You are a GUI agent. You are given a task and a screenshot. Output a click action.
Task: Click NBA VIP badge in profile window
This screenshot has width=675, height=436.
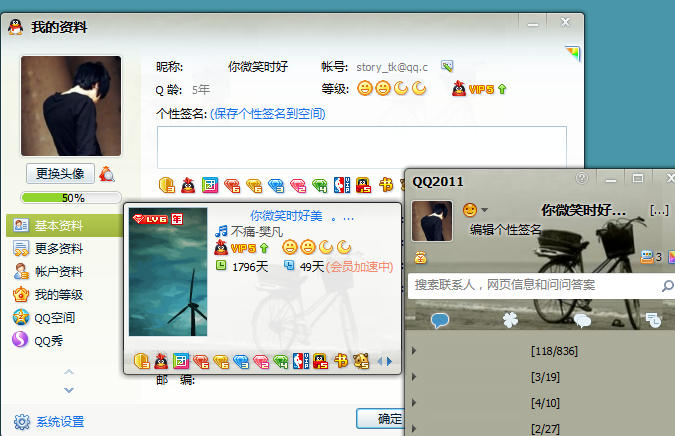[x=342, y=185]
